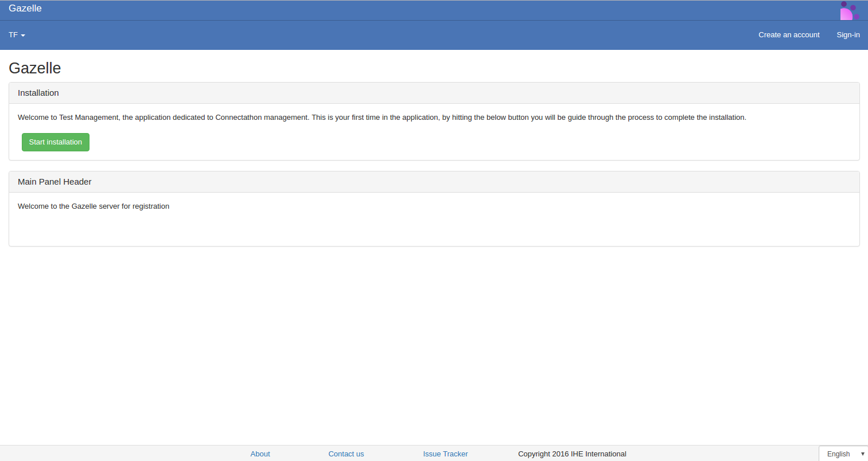
Task: Open the TF dropdown menu
Action: coord(16,35)
